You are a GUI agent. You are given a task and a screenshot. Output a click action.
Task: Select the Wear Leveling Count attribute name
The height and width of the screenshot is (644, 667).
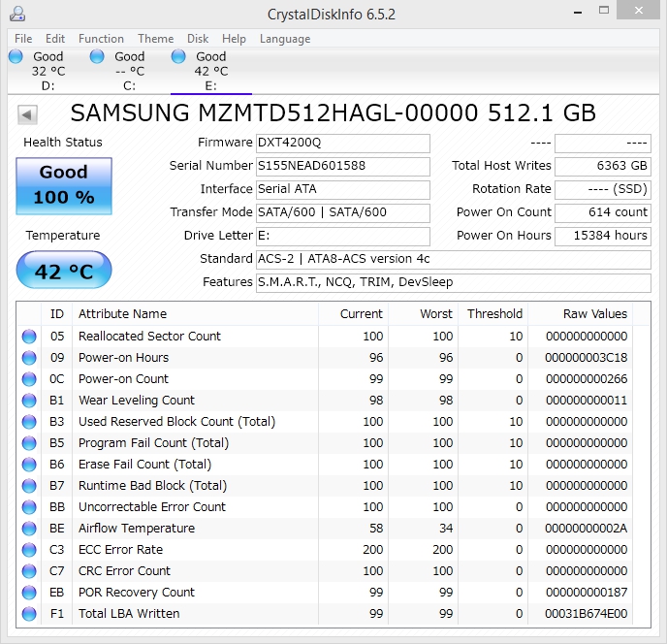[x=136, y=401]
